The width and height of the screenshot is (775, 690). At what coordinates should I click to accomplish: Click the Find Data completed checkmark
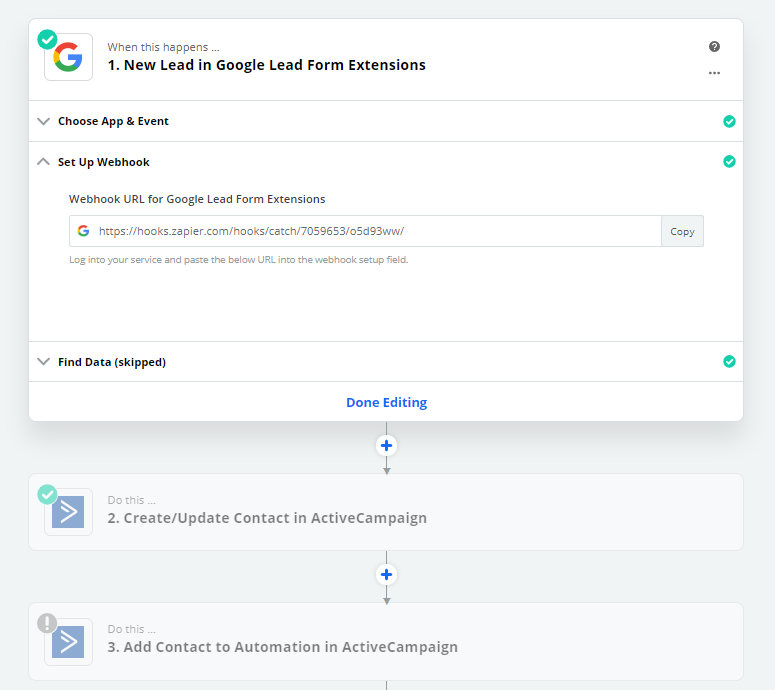(x=729, y=362)
